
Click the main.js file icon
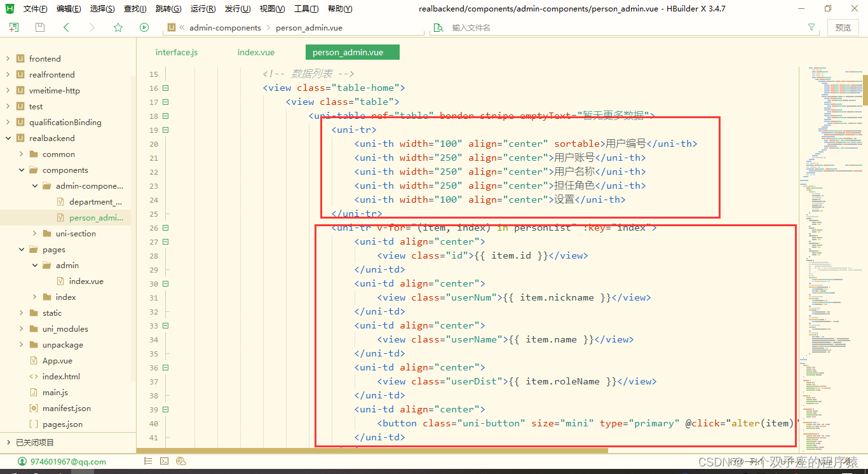point(34,392)
